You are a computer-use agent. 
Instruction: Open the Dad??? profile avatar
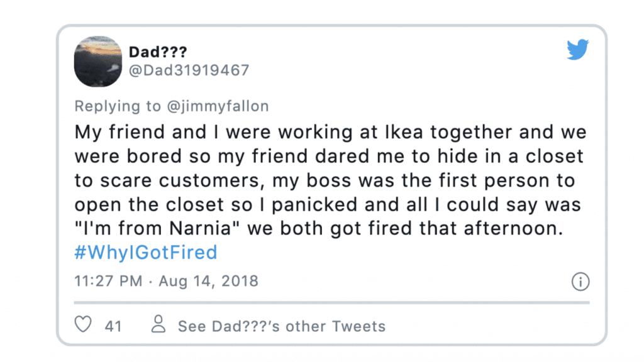[x=97, y=61]
